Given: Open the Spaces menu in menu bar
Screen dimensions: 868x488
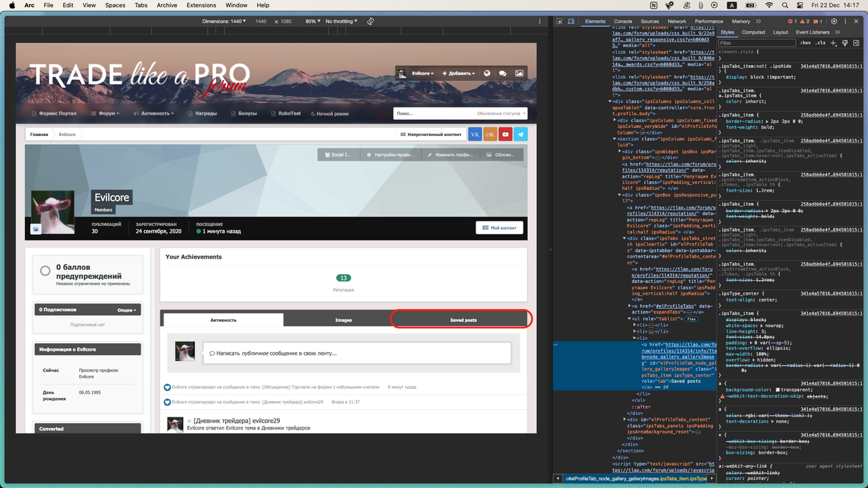Looking at the screenshot, I should (x=115, y=5).
